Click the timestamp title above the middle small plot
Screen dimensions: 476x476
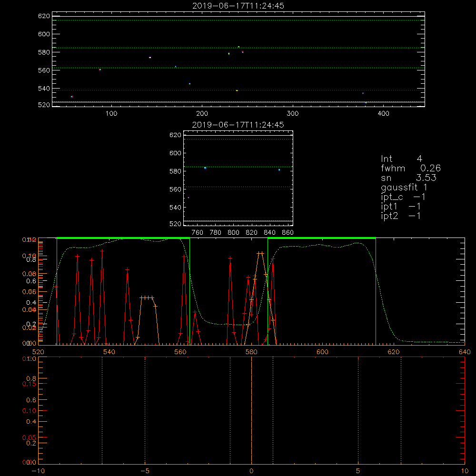coord(238,125)
